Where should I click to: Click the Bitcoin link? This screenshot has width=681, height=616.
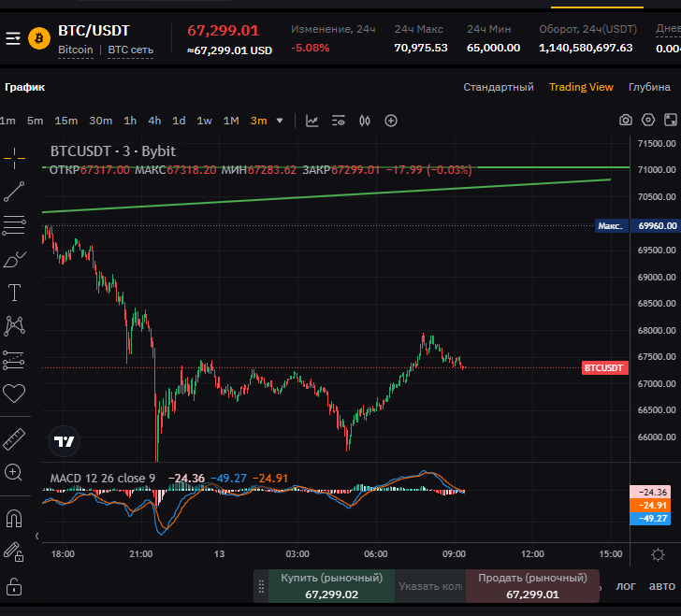[76, 50]
